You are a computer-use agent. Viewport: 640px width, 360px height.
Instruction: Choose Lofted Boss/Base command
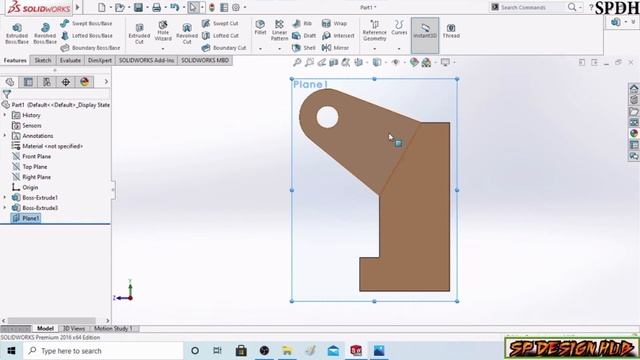click(86, 36)
